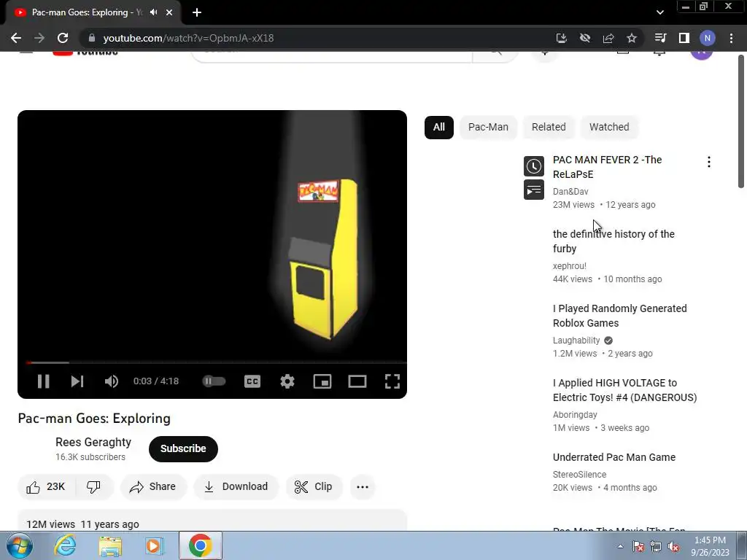Screen dimensions: 747x560
Task: Open Underrated Pac Man Game video
Action: [x=614, y=457]
